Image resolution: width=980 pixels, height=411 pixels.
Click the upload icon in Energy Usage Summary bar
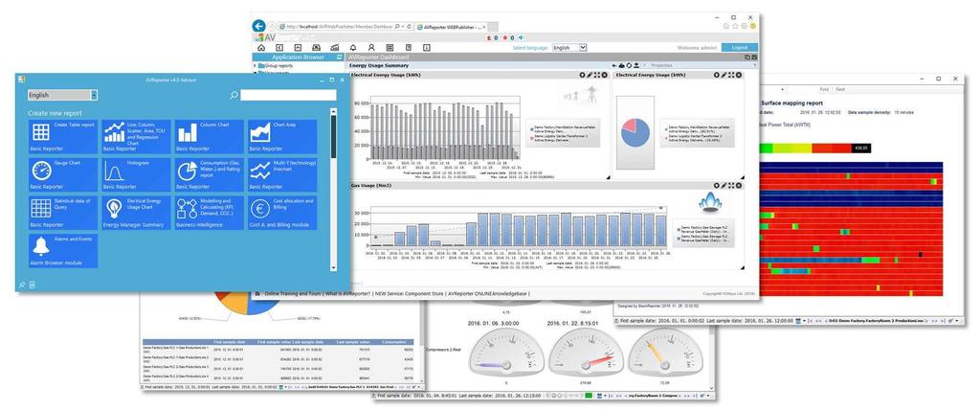pos(636,65)
